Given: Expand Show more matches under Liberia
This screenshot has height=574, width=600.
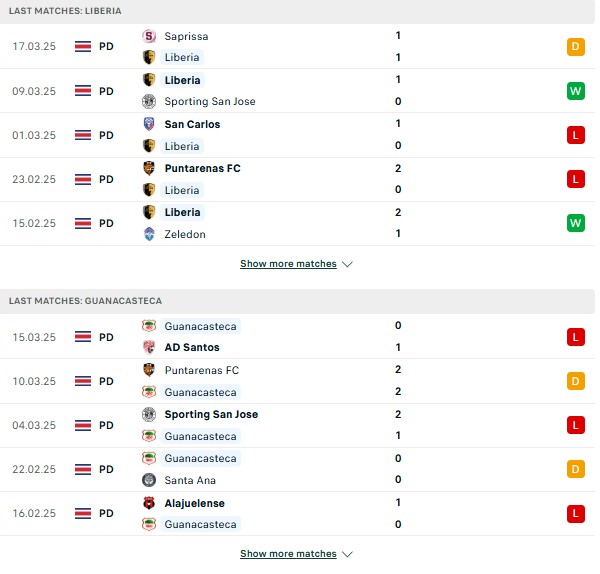Looking at the screenshot, I should tap(288, 264).
